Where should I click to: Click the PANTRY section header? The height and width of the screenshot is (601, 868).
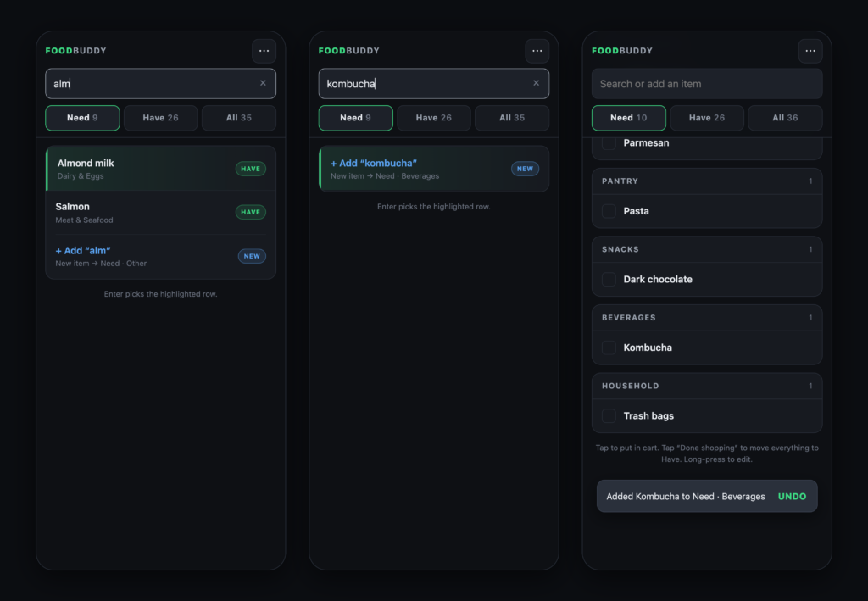click(x=707, y=181)
